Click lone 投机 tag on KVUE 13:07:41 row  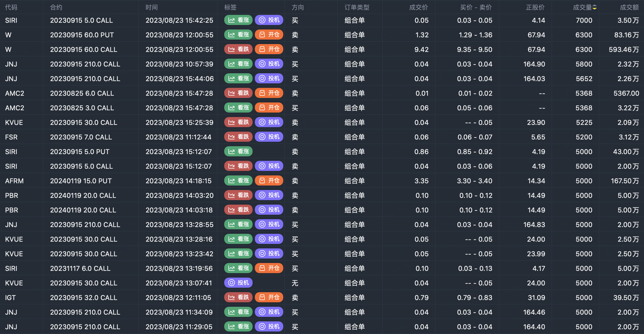pos(238,283)
